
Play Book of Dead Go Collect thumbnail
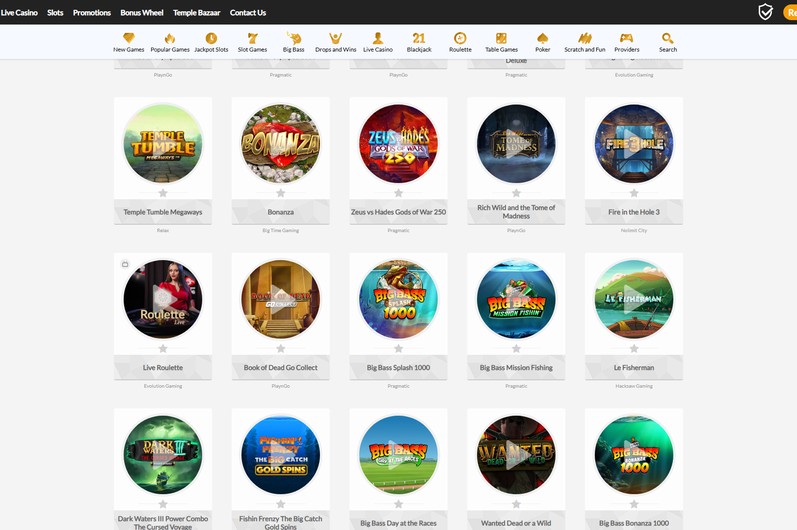point(281,299)
